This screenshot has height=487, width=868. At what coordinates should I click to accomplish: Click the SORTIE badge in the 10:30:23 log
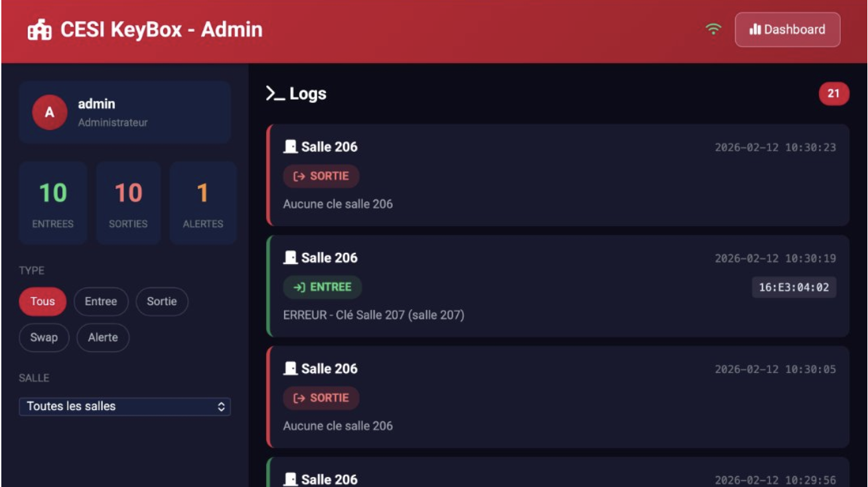321,176
